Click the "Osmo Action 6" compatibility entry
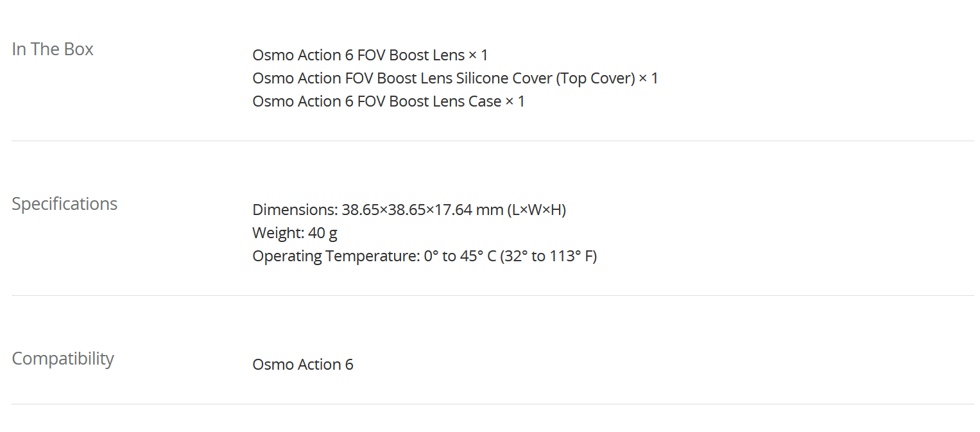 (x=303, y=365)
